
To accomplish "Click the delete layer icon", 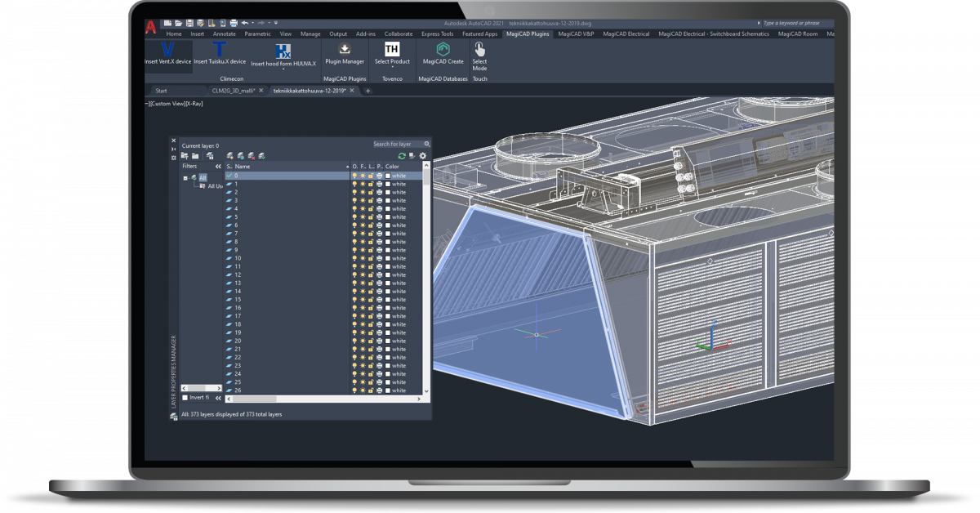I will (x=252, y=155).
